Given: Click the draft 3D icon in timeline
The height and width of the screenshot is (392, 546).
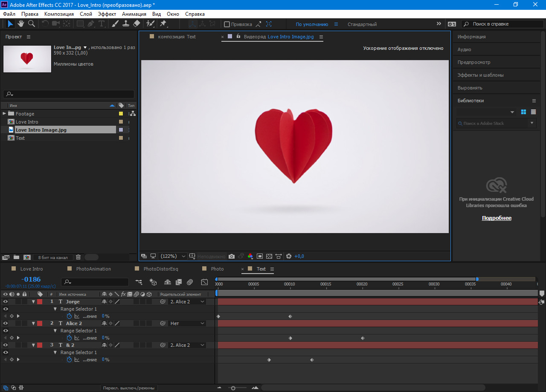Looking at the screenshot, I should click(x=153, y=282).
